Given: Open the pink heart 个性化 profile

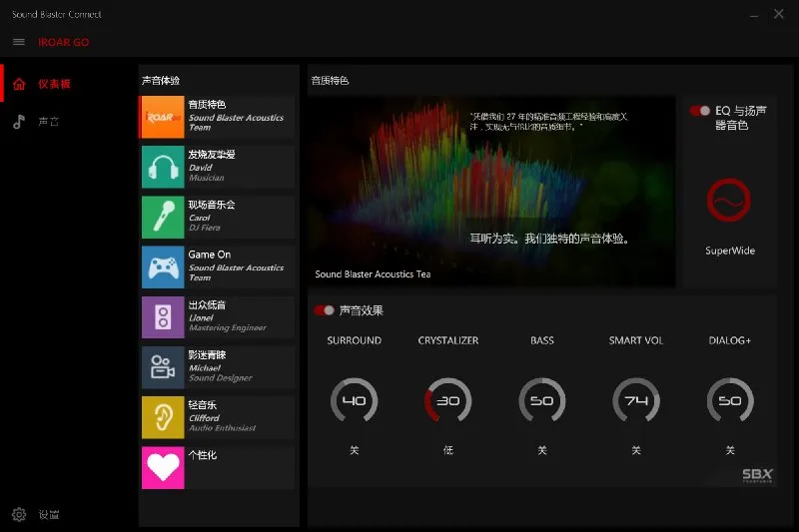Looking at the screenshot, I should pos(163,467).
